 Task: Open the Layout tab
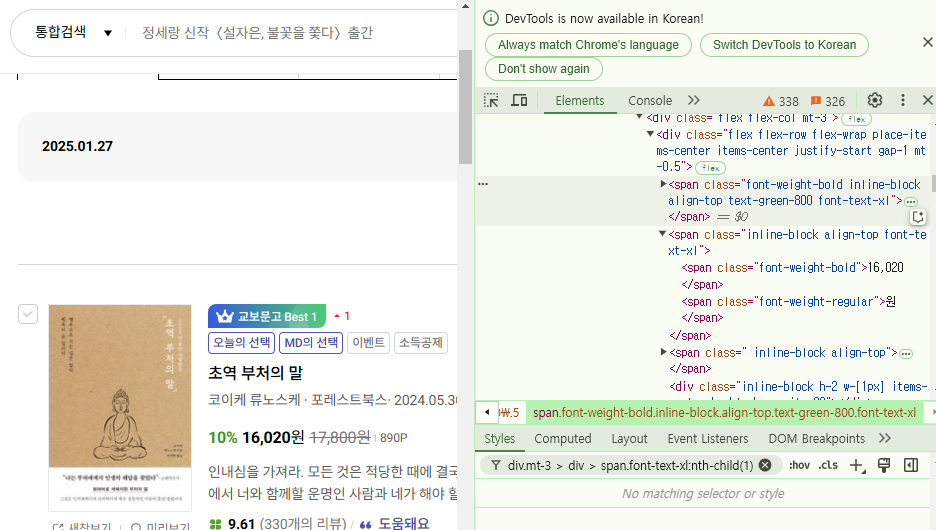coord(629,439)
